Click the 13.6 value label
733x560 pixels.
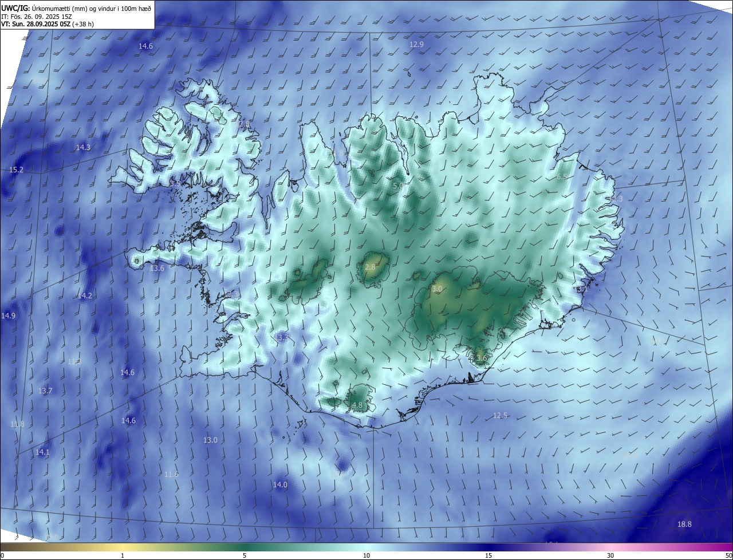(x=157, y=269)
